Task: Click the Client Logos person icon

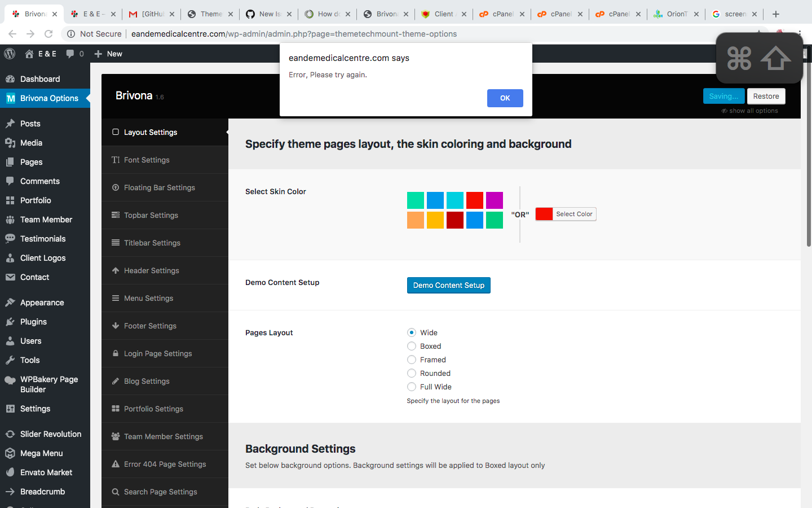Action: pos(10,258)
